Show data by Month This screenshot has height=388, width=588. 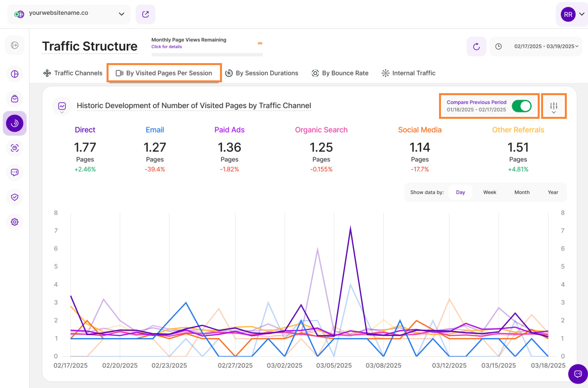(521, 192)
